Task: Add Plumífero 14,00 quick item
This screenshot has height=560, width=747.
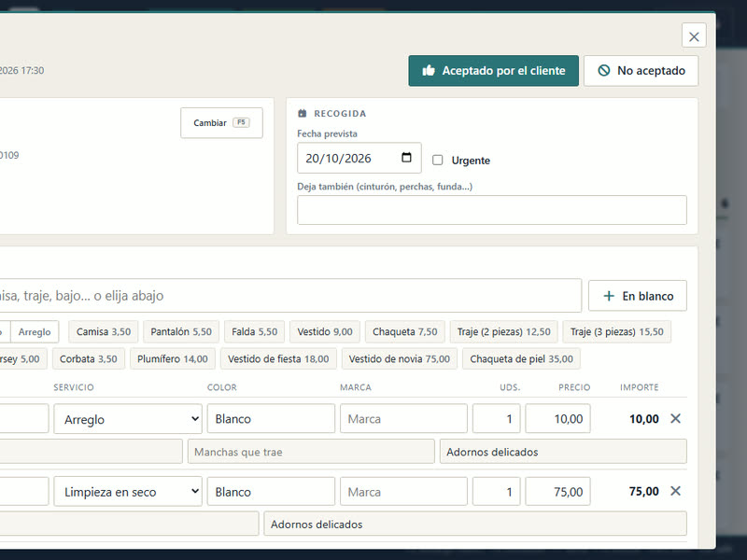Action: click(x=173, y=359)
